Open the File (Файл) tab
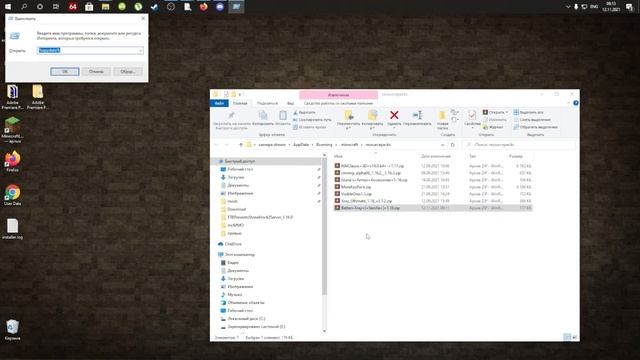Screen dimensions: 640x360 point(219,103)
